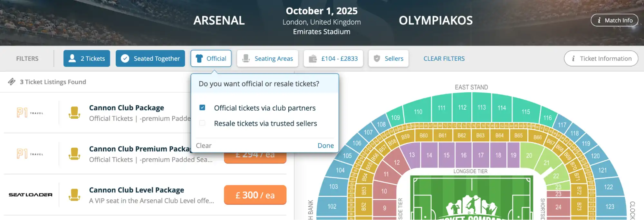Click the Seat Loader seller logo

click(31, 195)
